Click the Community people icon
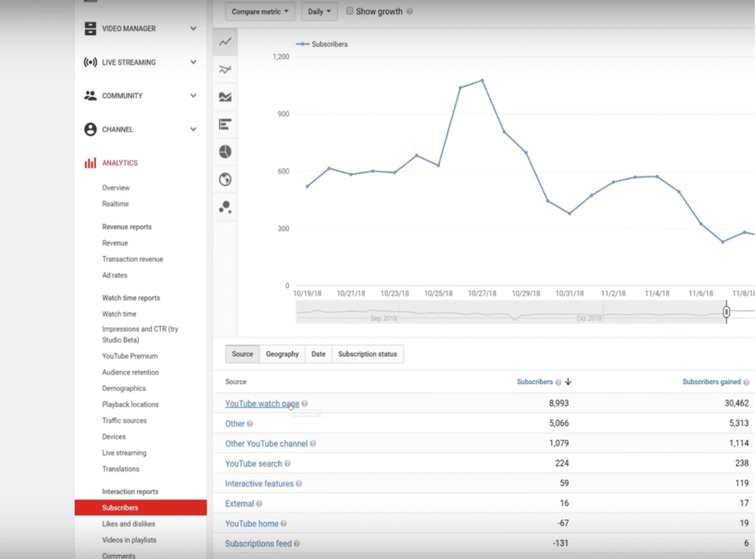 [90, 96]
